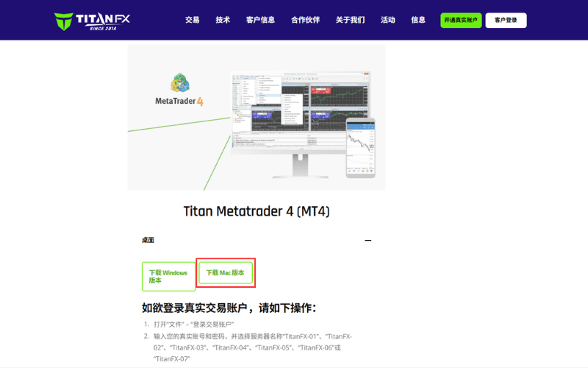Viewport: 588px width, 368px height.
Task: Open the 活动 menu
Action: (388, 20)
